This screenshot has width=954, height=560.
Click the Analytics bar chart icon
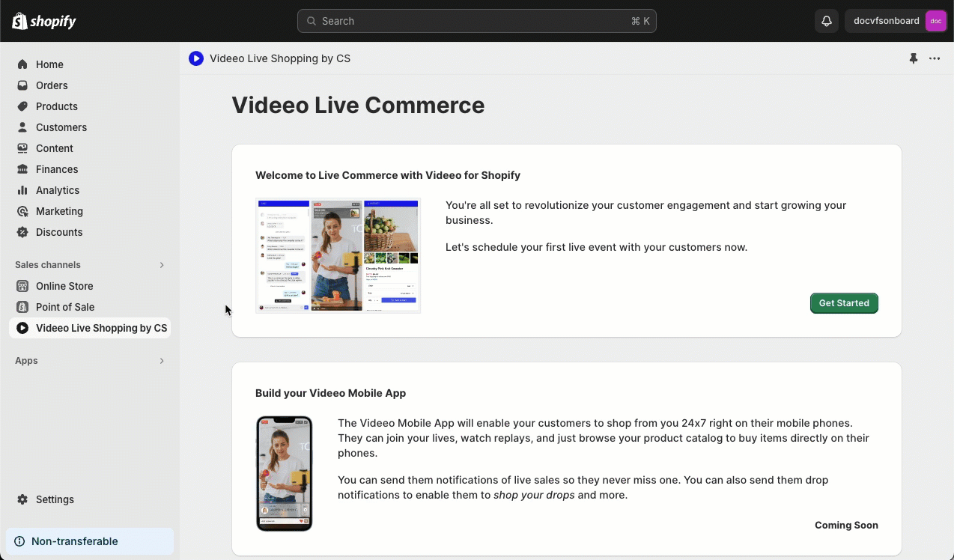22,190
